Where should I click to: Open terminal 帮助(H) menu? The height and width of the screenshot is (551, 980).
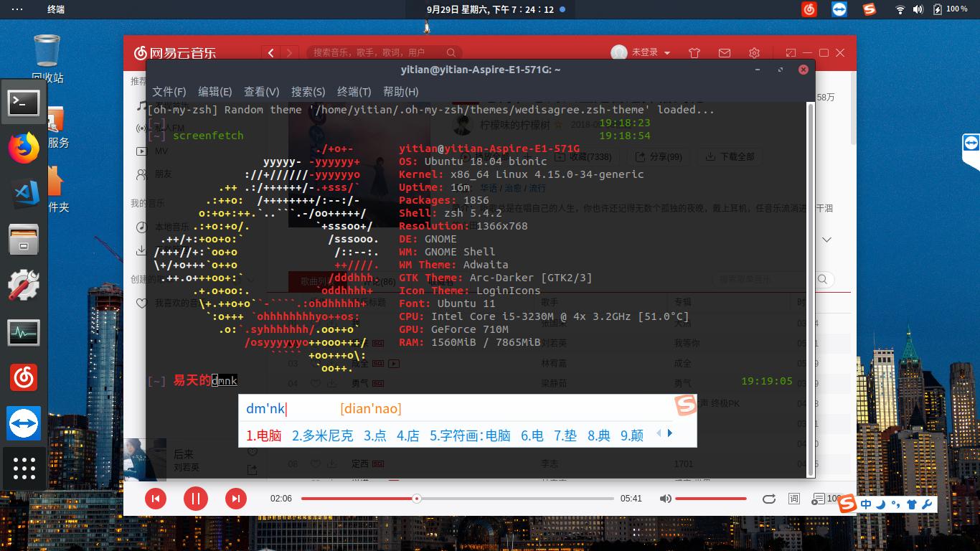tap(401, 92)
